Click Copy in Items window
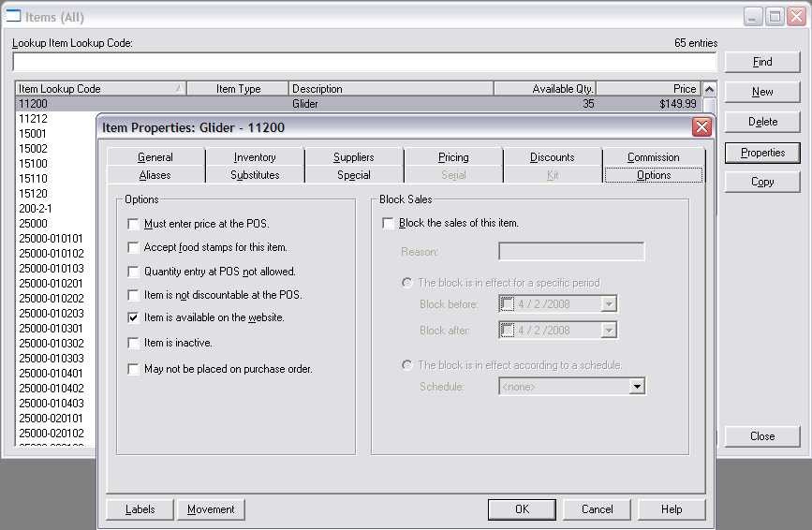This screenshot has width=812, height=530. pos(762,182)
